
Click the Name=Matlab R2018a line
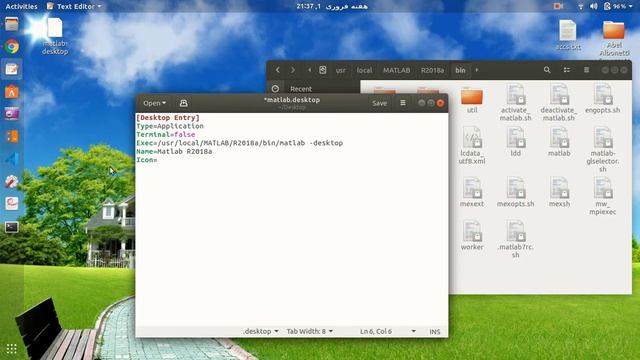[x=174, y=151]
